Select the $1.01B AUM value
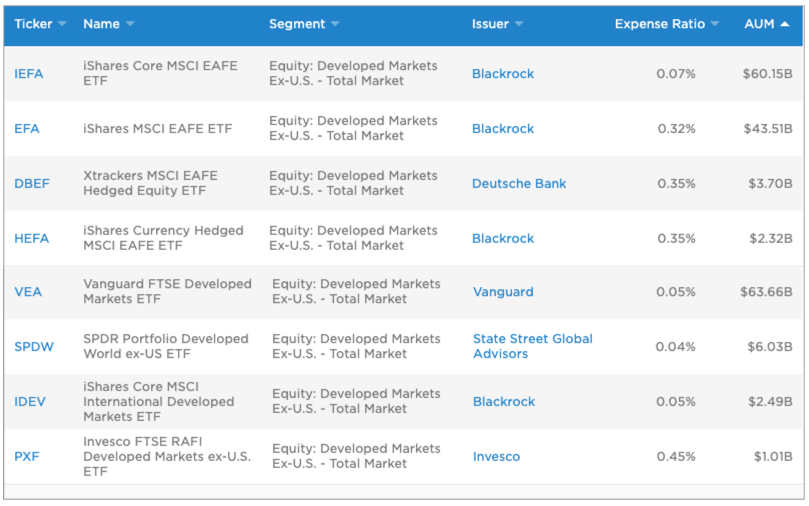This screenshot has height=506, width=809. coord(773,456)
